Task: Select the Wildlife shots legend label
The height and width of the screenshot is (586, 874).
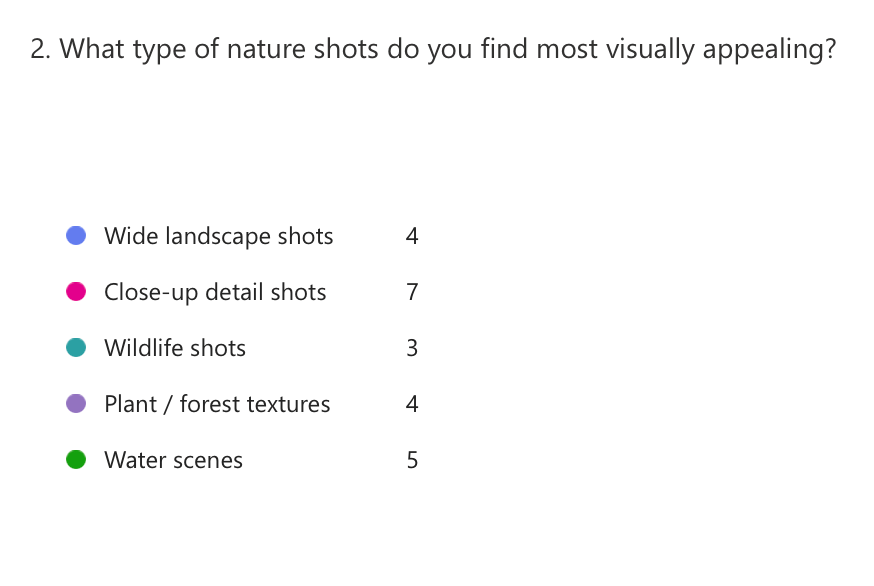Action: pos(175,349)
